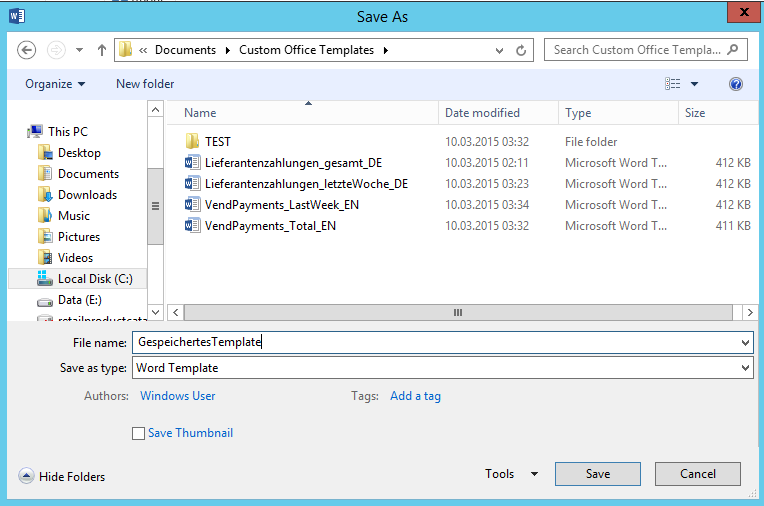Click the Add a tag link
Viewport: 764px width, 506px height.
[415, 396]
